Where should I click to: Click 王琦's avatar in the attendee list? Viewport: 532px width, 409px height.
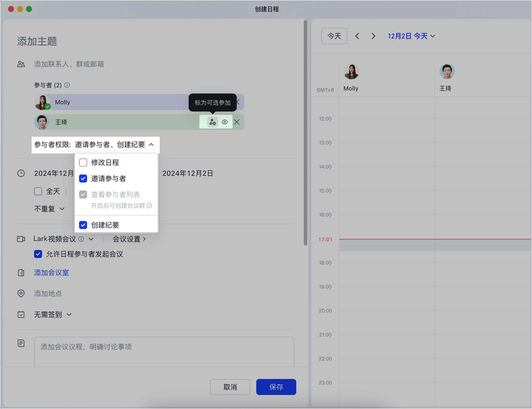click(x=42, y=122)
